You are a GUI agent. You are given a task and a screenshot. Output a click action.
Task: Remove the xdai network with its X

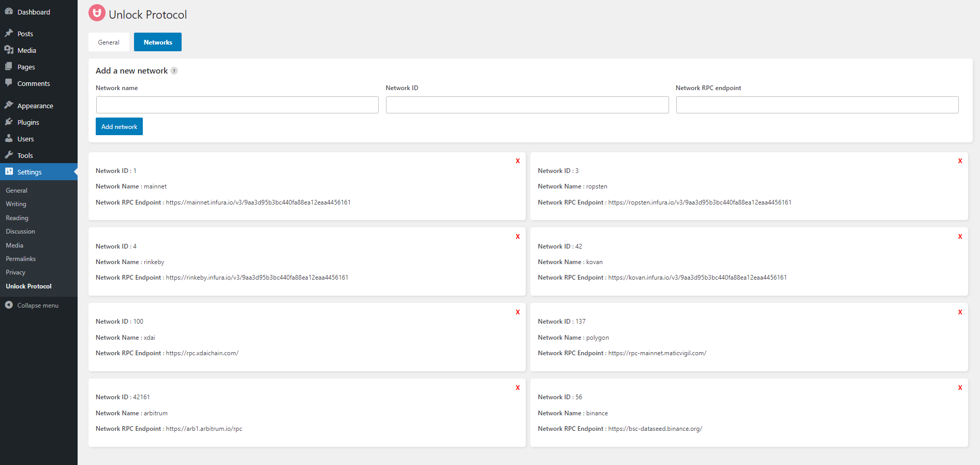coord(517,312)
